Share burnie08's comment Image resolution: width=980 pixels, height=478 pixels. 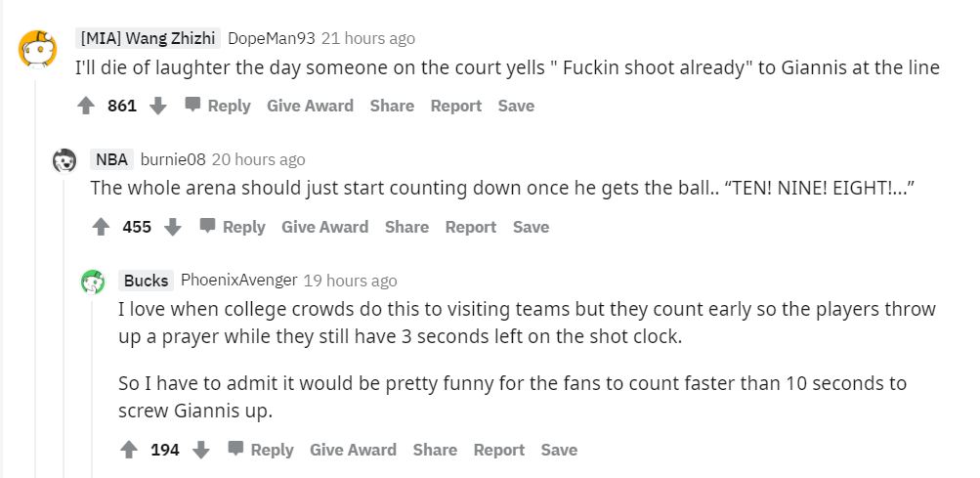point(406,227)
